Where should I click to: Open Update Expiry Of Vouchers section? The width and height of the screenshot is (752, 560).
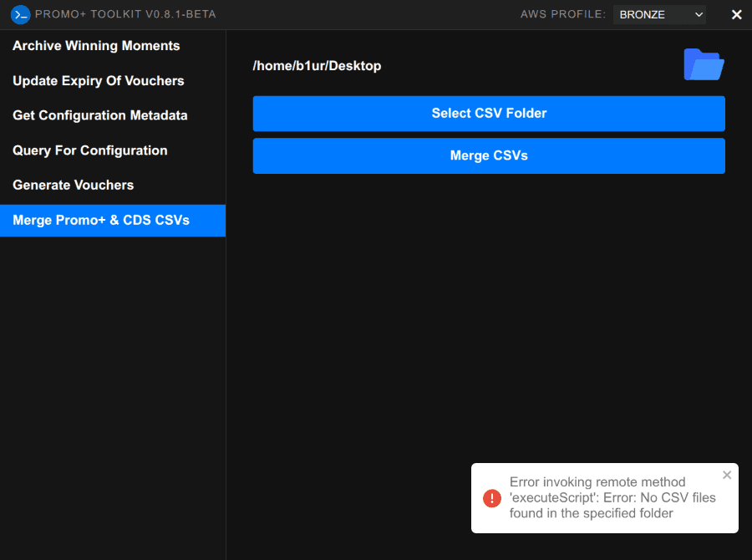point(98,80)
